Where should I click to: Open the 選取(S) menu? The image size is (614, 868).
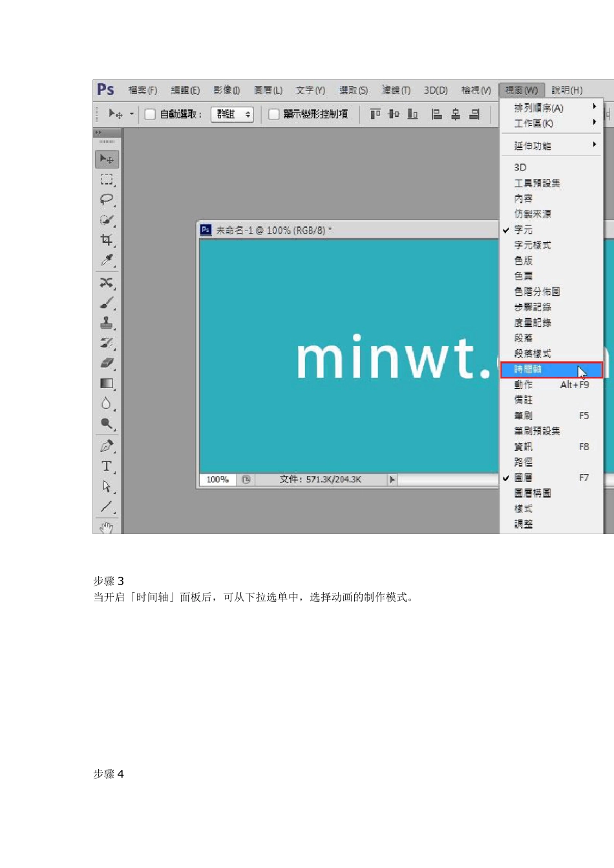pos(354,90)
